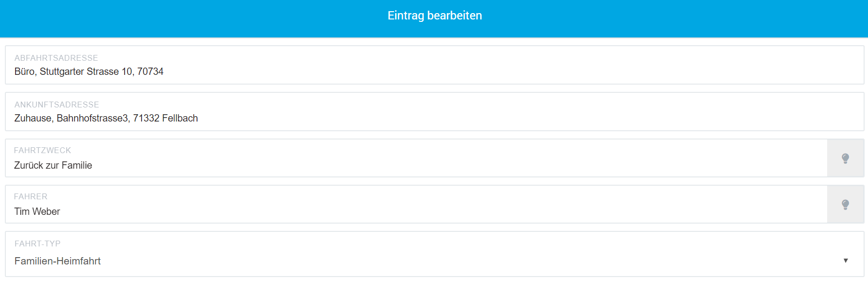Click the driver name Tim Weber

tap(37, 211)
